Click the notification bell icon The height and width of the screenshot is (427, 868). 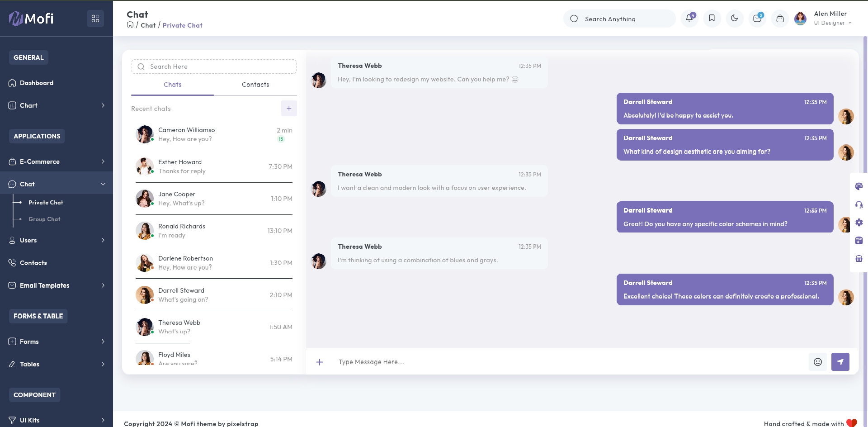click(689, 19)
